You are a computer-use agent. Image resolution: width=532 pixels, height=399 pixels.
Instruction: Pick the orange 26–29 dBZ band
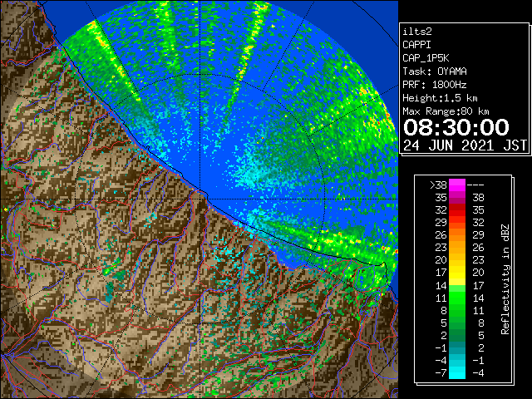tap(457, 235)
